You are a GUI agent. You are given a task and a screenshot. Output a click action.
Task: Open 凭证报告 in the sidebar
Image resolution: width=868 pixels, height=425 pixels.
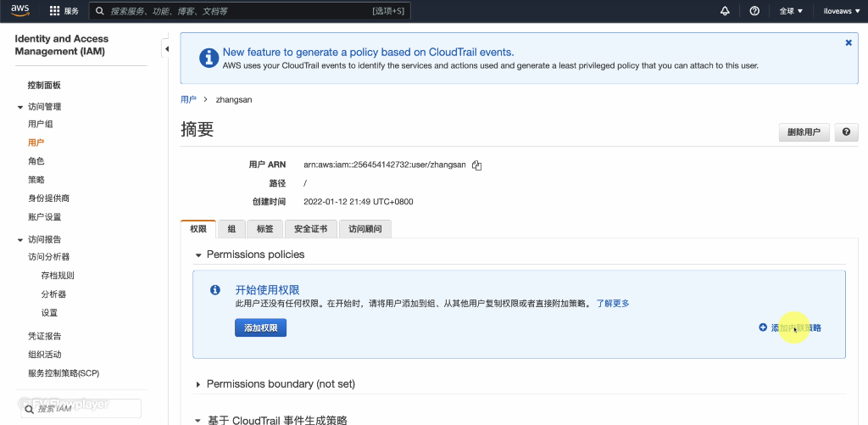click(44, 336)
